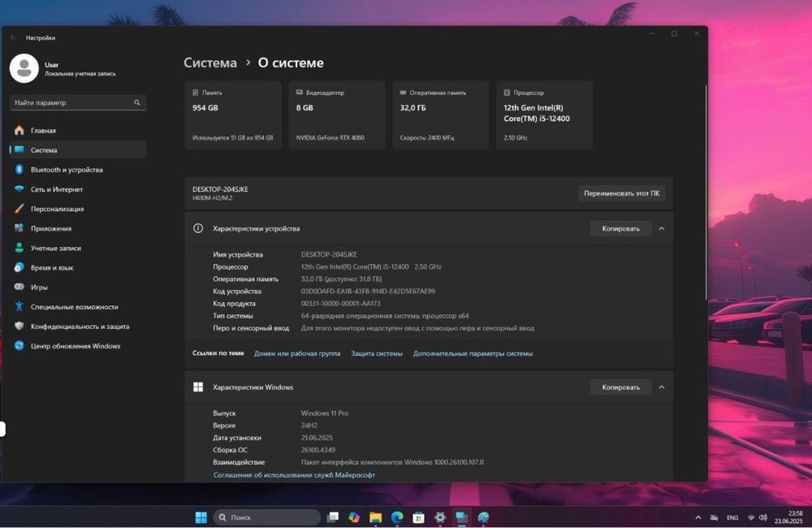Open Время и язык settings

[x=52, y=267]
